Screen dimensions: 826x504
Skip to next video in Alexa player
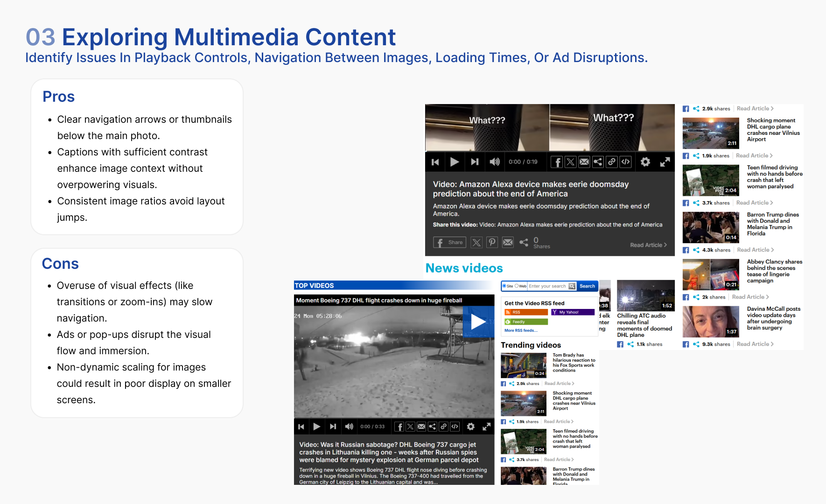(x=475, y=162)
